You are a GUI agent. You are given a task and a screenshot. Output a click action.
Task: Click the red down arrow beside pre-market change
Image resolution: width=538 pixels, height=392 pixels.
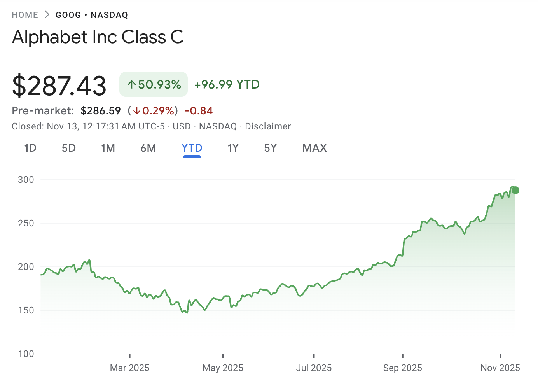[x=136, y=111]
